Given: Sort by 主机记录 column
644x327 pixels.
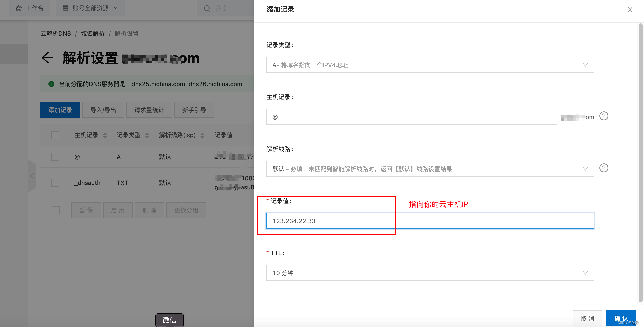Looking at the screenshot, I should pos(105,135).
